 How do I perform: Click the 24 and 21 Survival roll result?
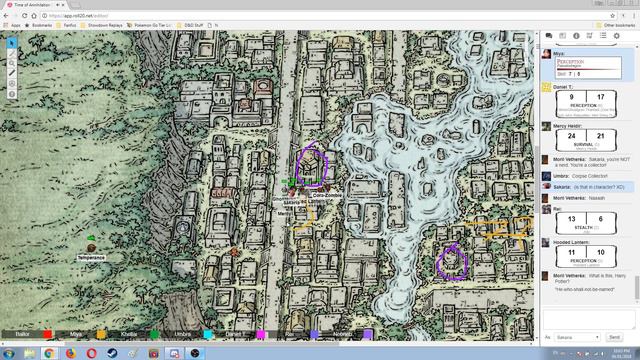586,140
